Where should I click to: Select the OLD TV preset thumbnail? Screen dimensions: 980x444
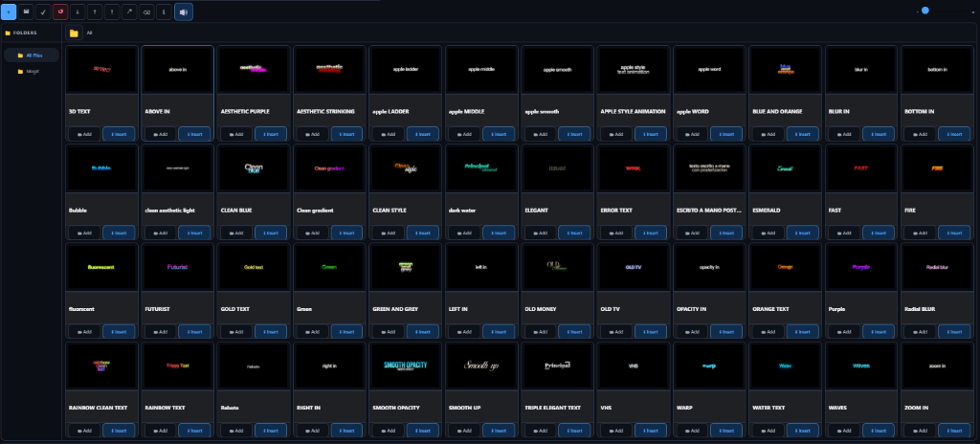[x=634, y=267]
